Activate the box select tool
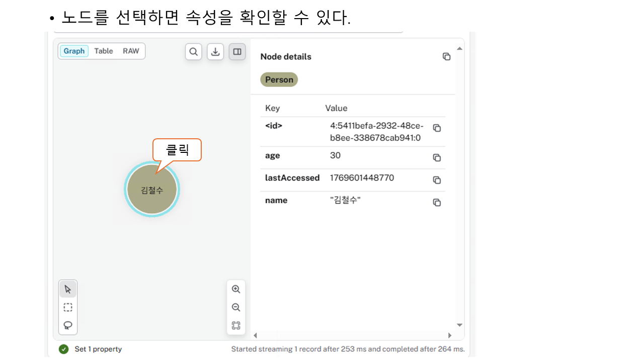Viewport: 644px width, 362px height. [68, 307]
